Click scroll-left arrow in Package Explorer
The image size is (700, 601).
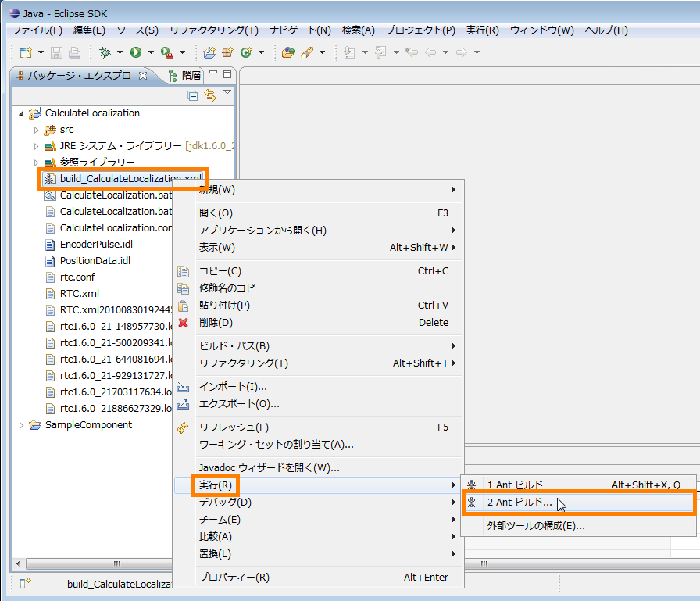coord(18,564)
